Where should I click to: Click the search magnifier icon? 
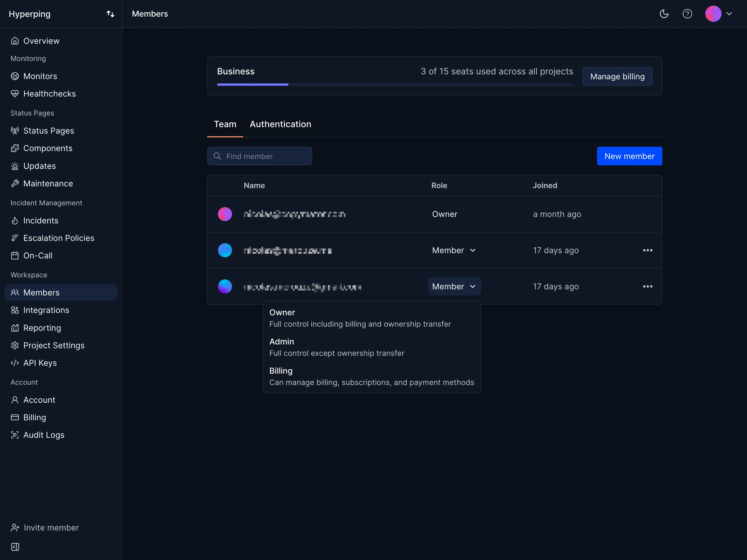tap(217, 156)
